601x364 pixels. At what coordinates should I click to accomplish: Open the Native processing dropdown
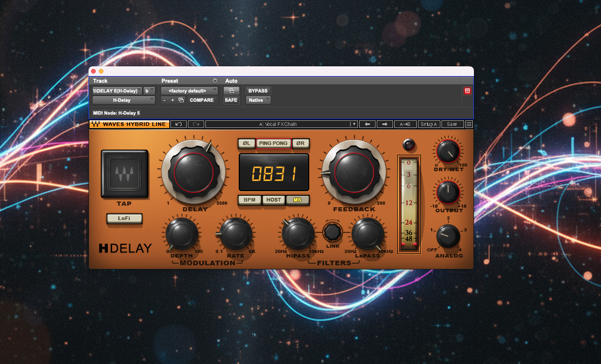point(257,100)
